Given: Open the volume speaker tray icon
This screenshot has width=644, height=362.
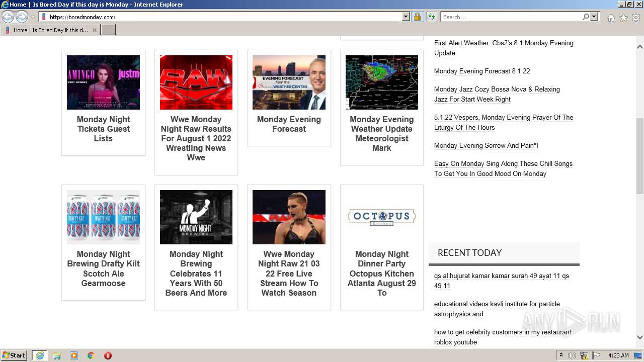Looking at the screenshot, I should 572,355.
